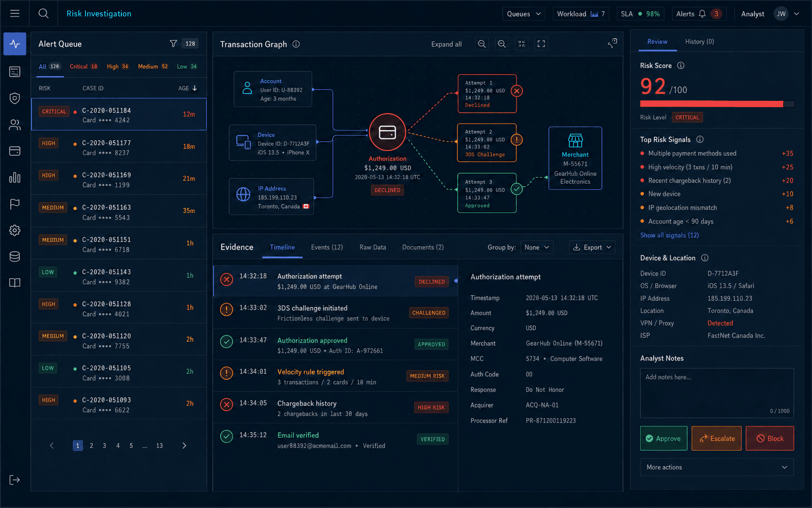The width and height of the screenshot is (812, 508).
Task: Filter queue by Medium 52
Action: click(x=153, y=67)
